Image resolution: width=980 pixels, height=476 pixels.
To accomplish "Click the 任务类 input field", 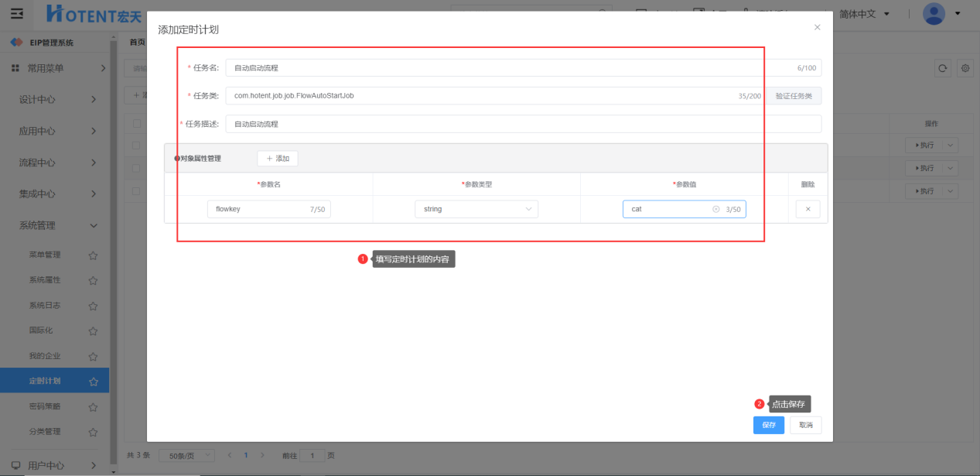I will 496,96.
